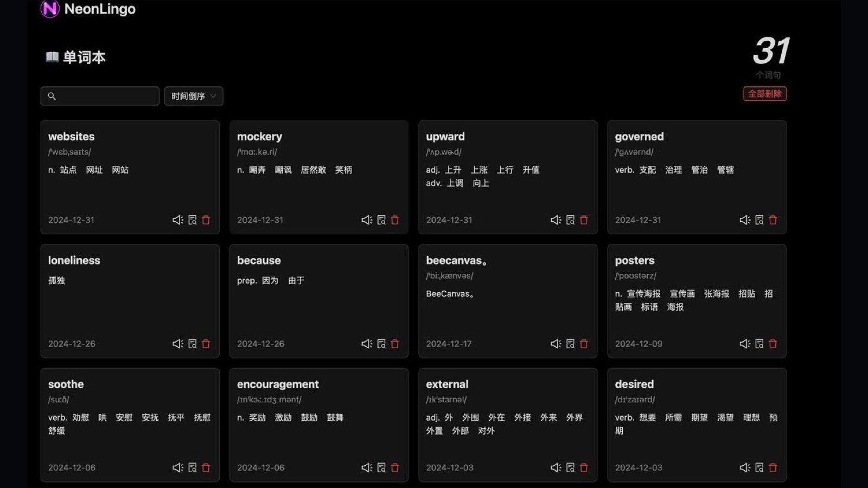Click the 全部删除 delete-all button
The width and height of the screenshot is (868, 488).
765,94
